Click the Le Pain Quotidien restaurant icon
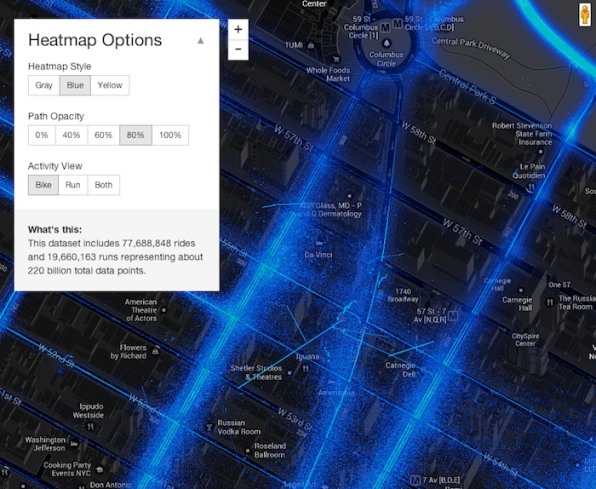The height and width of the screenshot is (489, 596). [531, 187]
